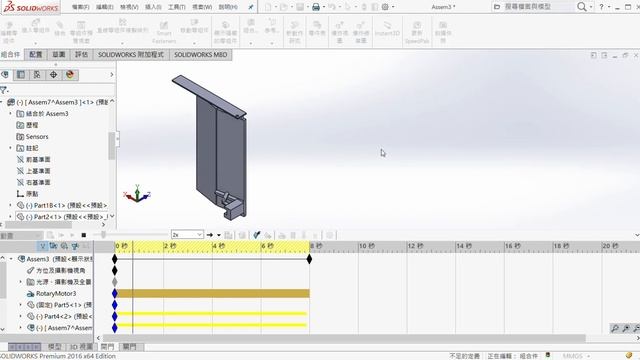Toggle the Filter Animated button
The width and height of the screenshot is (640, 360).
pyautogui.click(x=53, y=246)
